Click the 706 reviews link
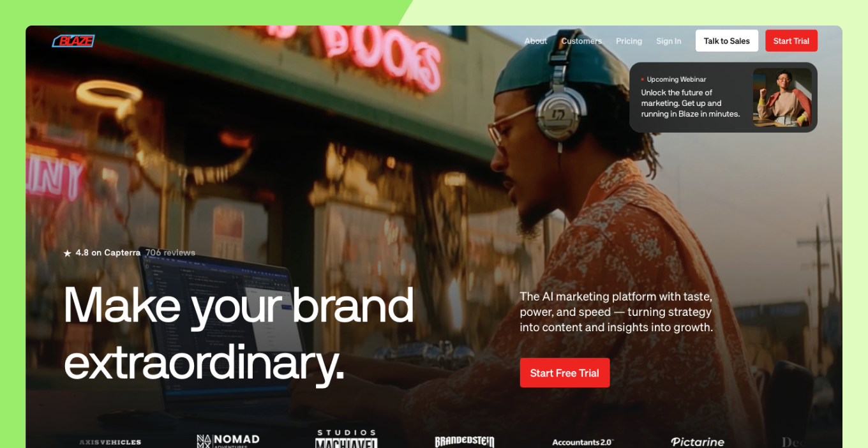The height and width of the screenshot is (448, 868). point(170,253)
